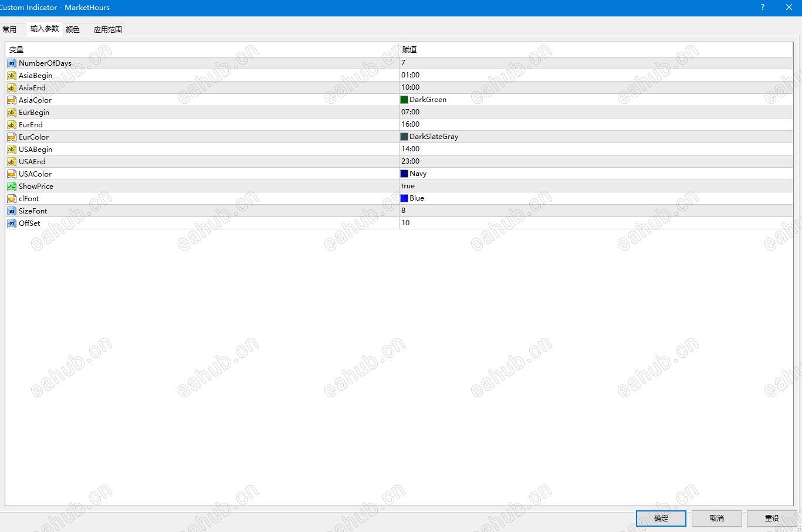The height and width of the screenshot is (532, 802).
Task: Toggle ShowPrice from true to false
Action: coord(408,185)
